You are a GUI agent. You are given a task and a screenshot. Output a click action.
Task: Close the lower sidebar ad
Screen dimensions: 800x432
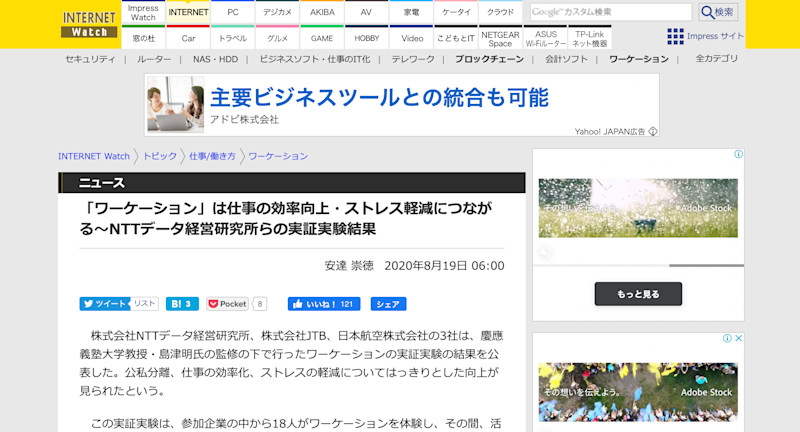tap(738, 338)
